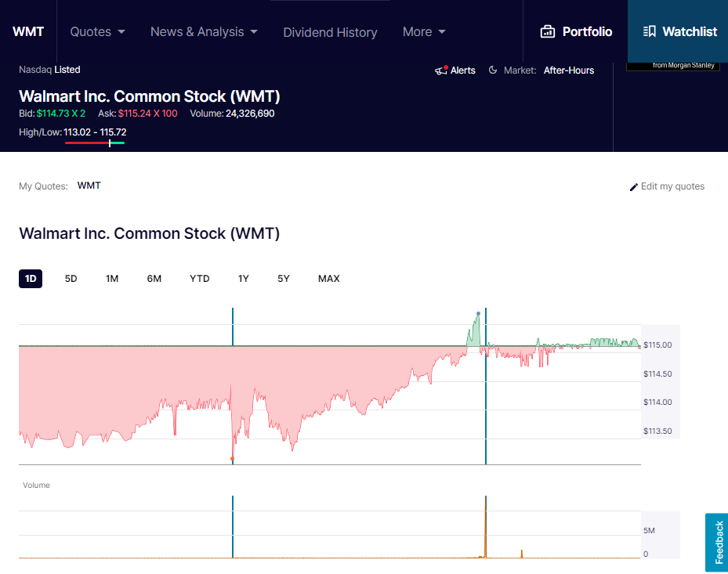
Task: Expand the More menu
Action: 424,31
